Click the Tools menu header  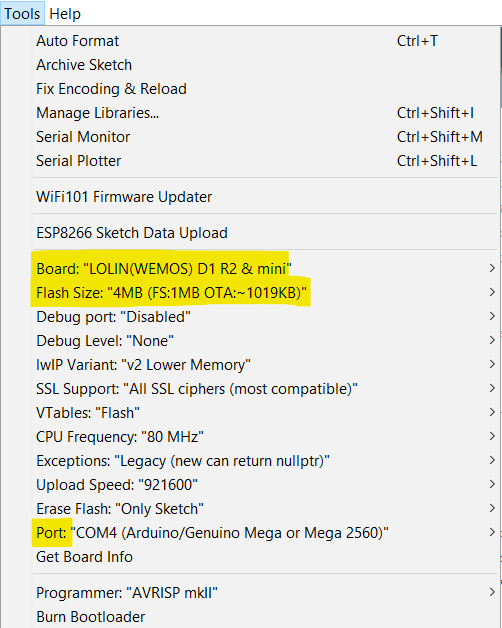[22, 14]
